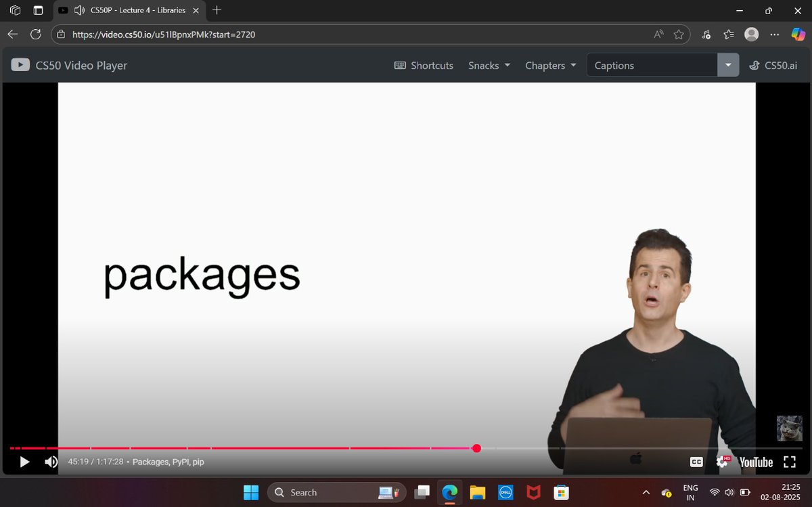Viewport: 812px width, 507px height.
Task: Check battery status icon
Action: click(x=745, y=492)
